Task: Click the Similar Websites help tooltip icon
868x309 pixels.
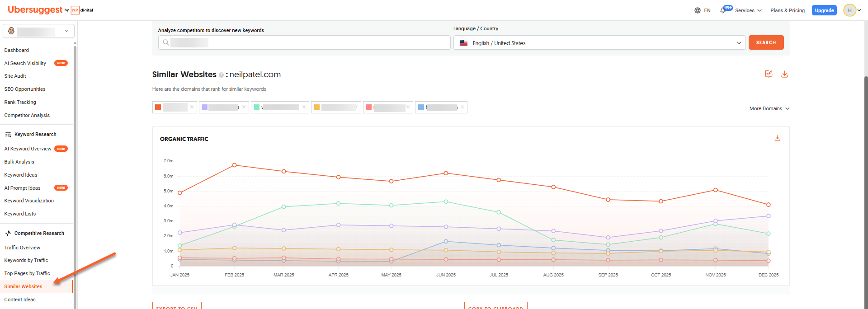Action: tap(221, 75)
